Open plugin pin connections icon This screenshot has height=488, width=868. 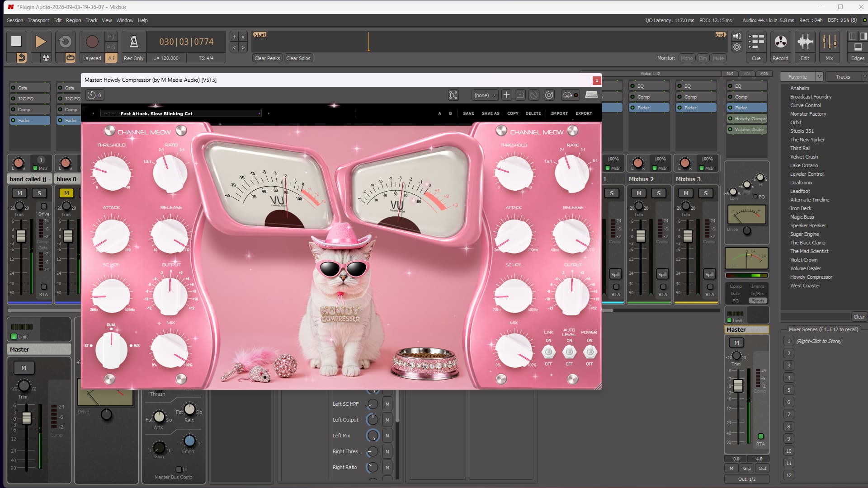tap(453, 95)
